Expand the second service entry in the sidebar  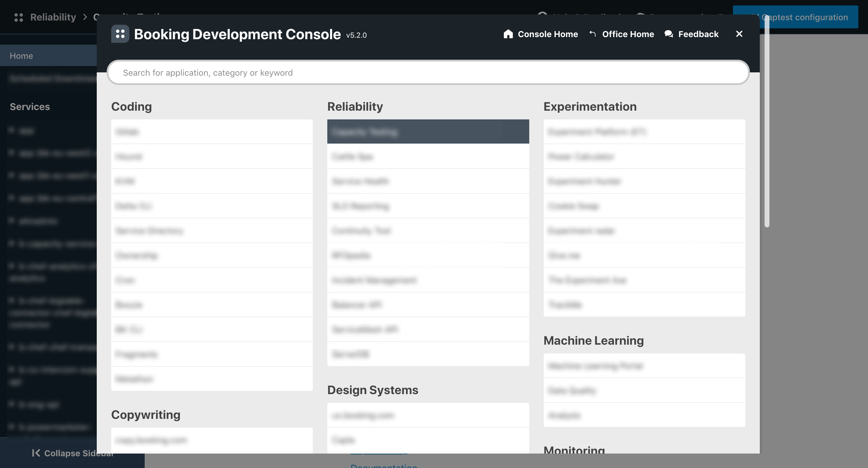(12, 152)
